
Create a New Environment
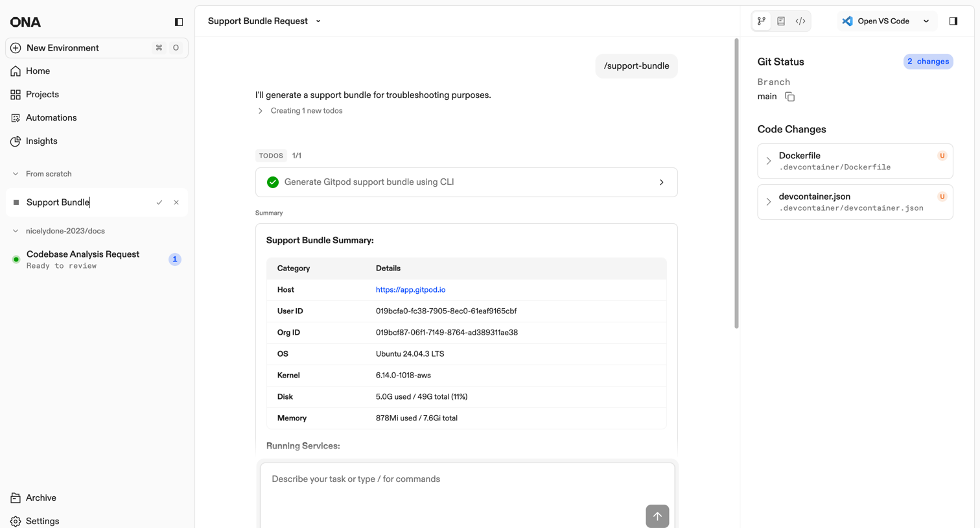pos(97,48)
